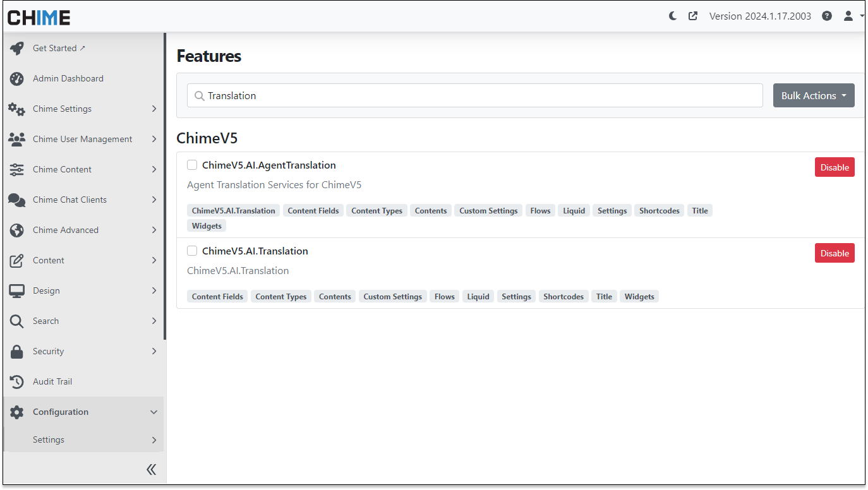Image resolution: width=868 pixels, height=490 pixels.
Task: Click the Chime User Management people icon
Action: tap(17, 140)
